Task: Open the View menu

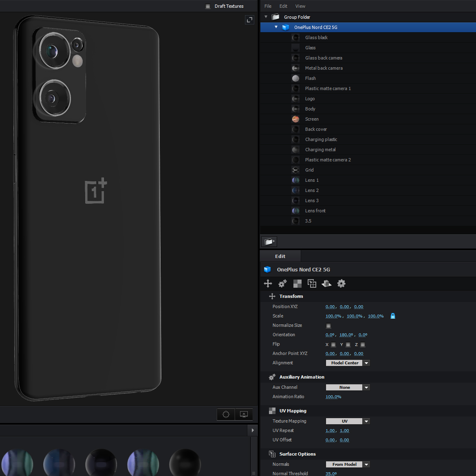Action: pos(300,6)
